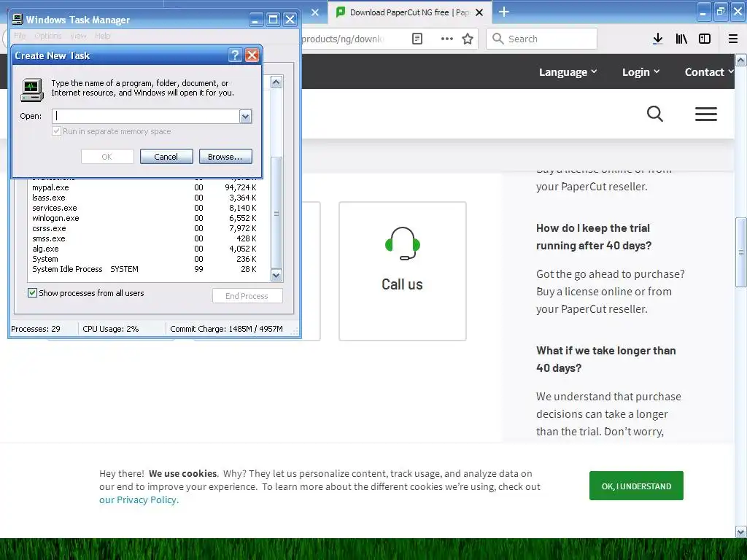The height and width of the screenshot is (560, 747).
Task: Click heading How do I keep the trial running
Action: click(x=594, y=237)
